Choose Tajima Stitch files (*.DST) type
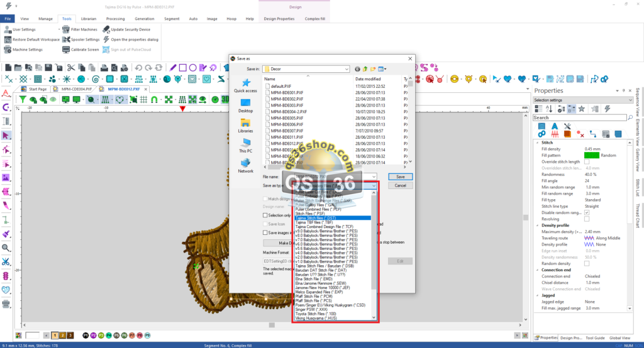Viewport: 644px width, 348px height. (x=333, y=218)
